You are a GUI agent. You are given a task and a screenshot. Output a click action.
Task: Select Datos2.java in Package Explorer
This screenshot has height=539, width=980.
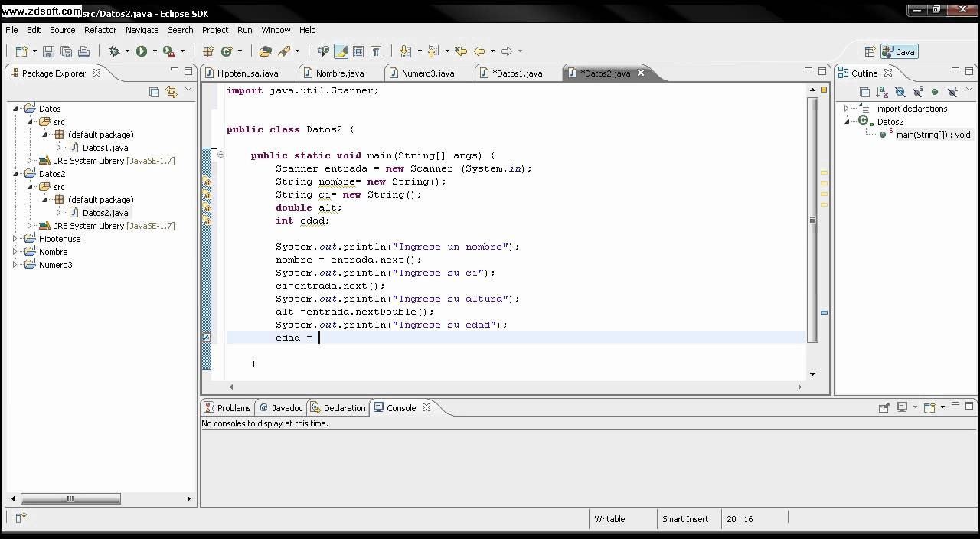click(105, 213)
